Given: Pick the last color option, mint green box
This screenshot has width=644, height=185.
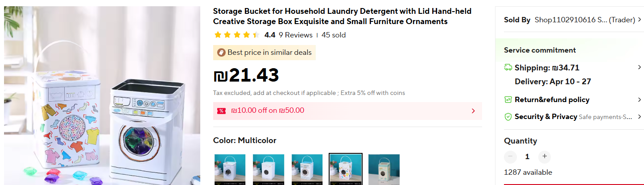Looking at the screenshot, I should (x=384, y=169).
